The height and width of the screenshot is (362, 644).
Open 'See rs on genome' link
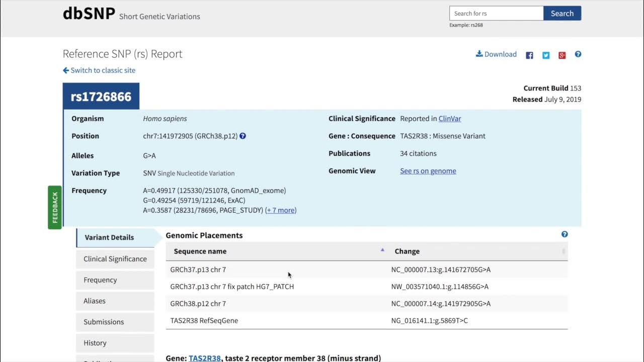(x=428, y=171)
